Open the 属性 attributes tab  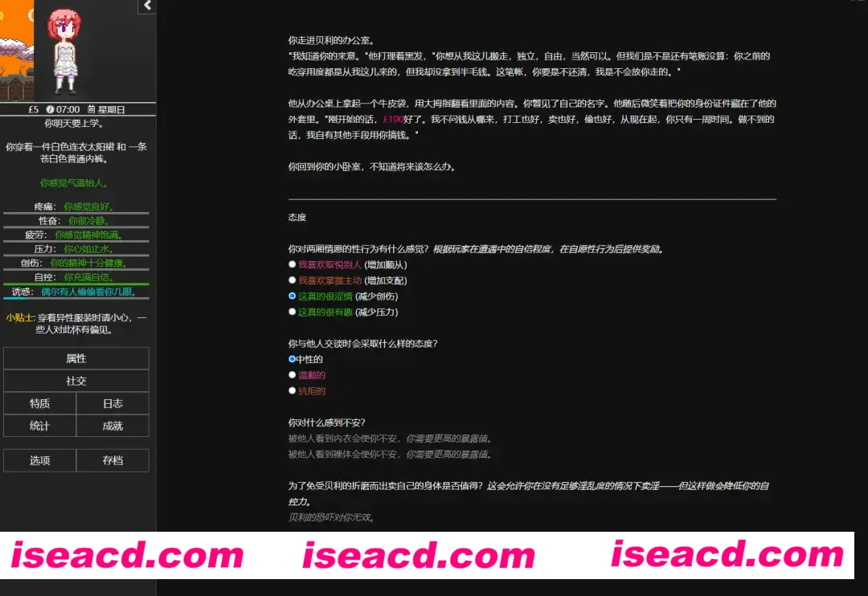pyautogui.click(x=76, y=357)
